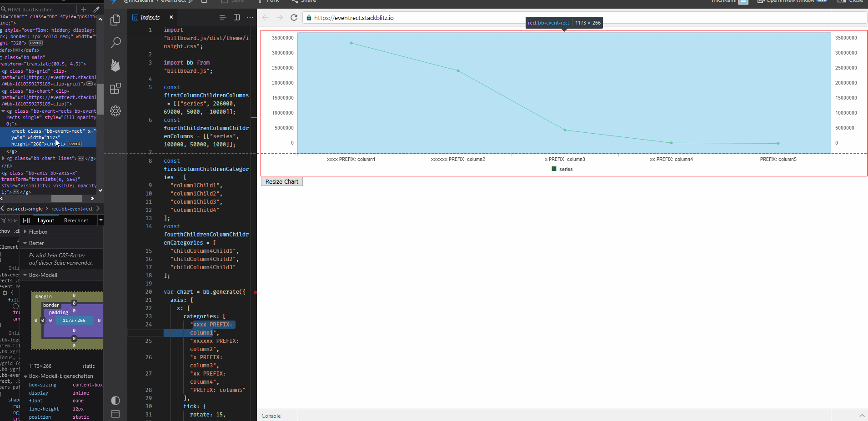Image resolution: width=868 pixels, height=421 pixels.
Task: Click the secure lock icon in the address bar
Action: pos(309,18)
